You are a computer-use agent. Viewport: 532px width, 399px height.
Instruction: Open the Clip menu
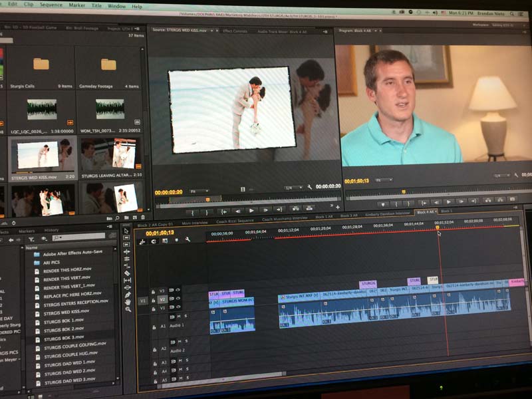[x=29, y=5]
